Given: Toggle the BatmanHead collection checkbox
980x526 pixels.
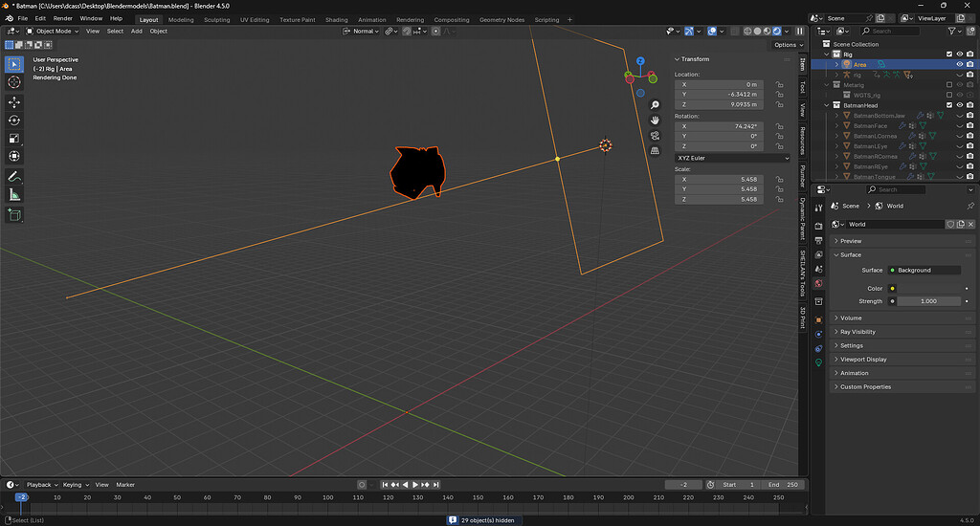Looking at the screenshot, I should [949, 105].
